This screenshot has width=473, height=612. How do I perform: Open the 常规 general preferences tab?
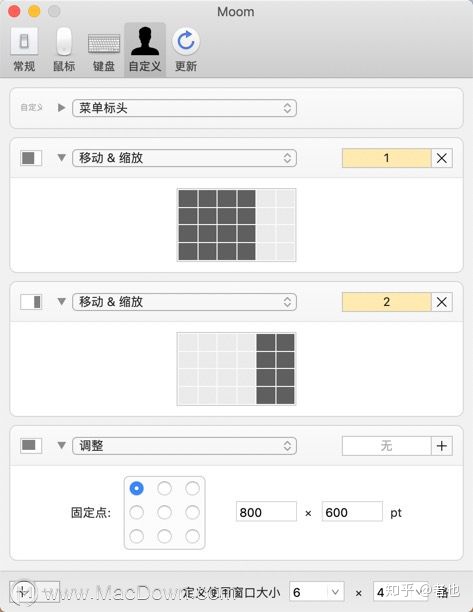[x=24, y=50]
